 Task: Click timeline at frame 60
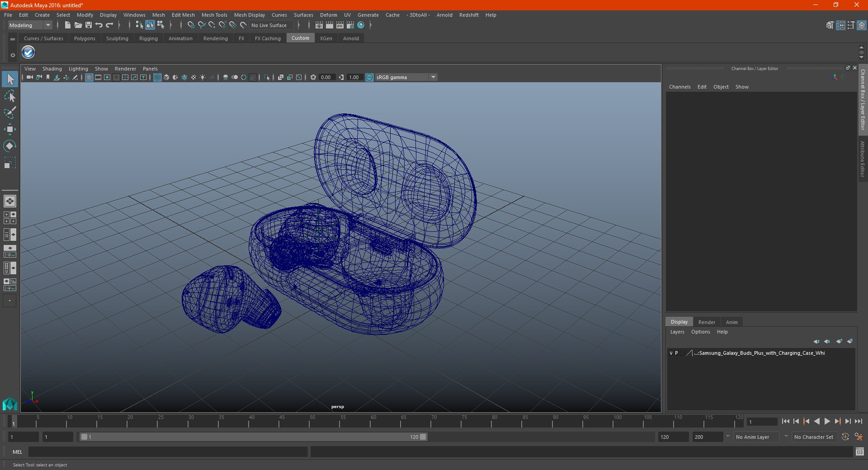pos(373,422)
